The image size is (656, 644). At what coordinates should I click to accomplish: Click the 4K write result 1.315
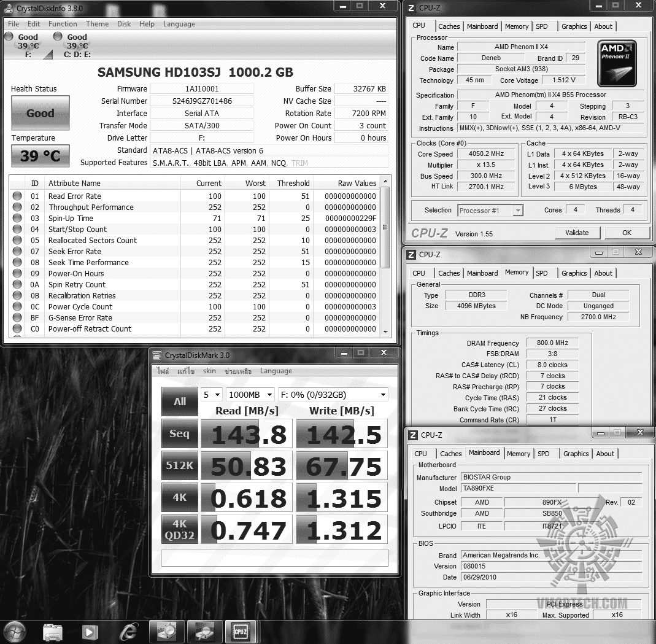[342, 497]
